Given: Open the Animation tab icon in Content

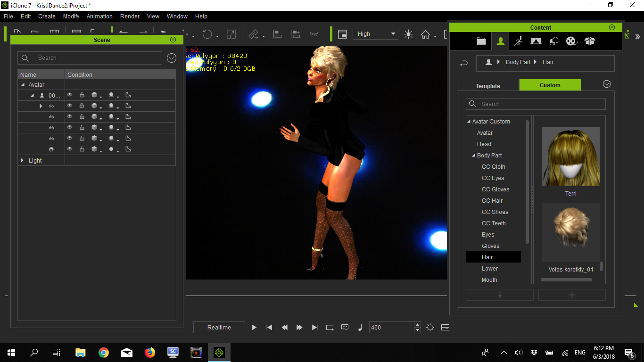Looking at the screenshot, I should click(518, 41).
